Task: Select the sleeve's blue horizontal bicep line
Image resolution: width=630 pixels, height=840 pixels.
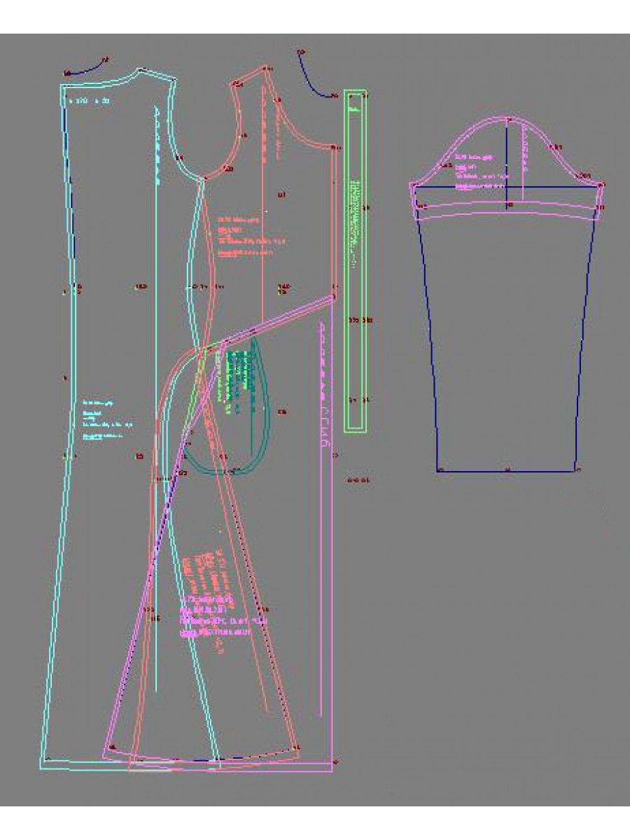Action: tap(476, 186)
